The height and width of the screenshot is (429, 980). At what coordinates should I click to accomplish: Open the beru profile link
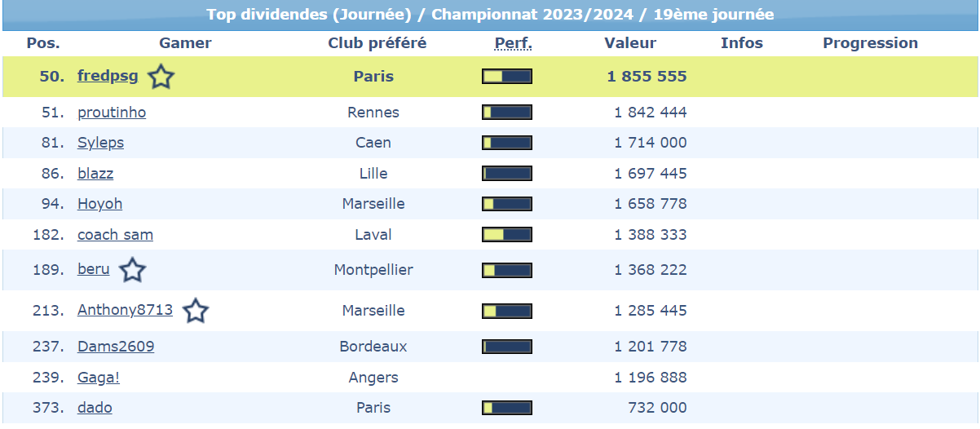93,269
